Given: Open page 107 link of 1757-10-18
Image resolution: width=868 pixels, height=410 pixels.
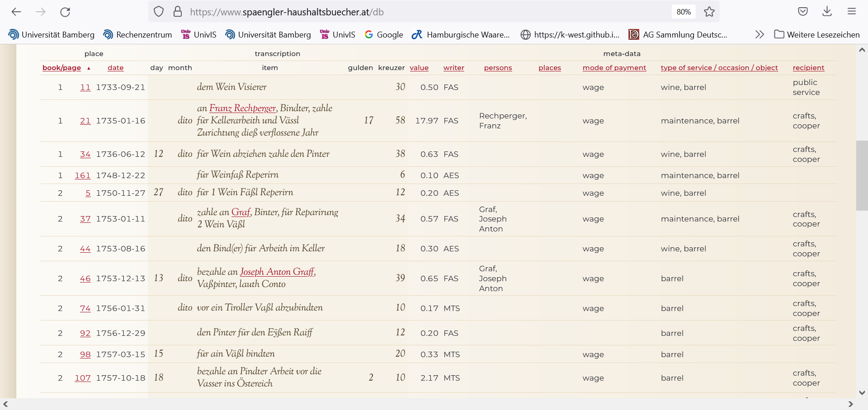Looking at the screenshot, I should 83,378.
